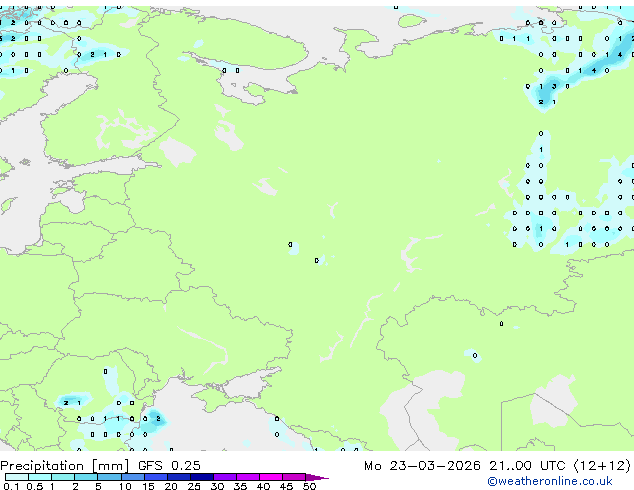Click the Black Sea area on the map
Viewport: 634px width, 490px height.
215,420
